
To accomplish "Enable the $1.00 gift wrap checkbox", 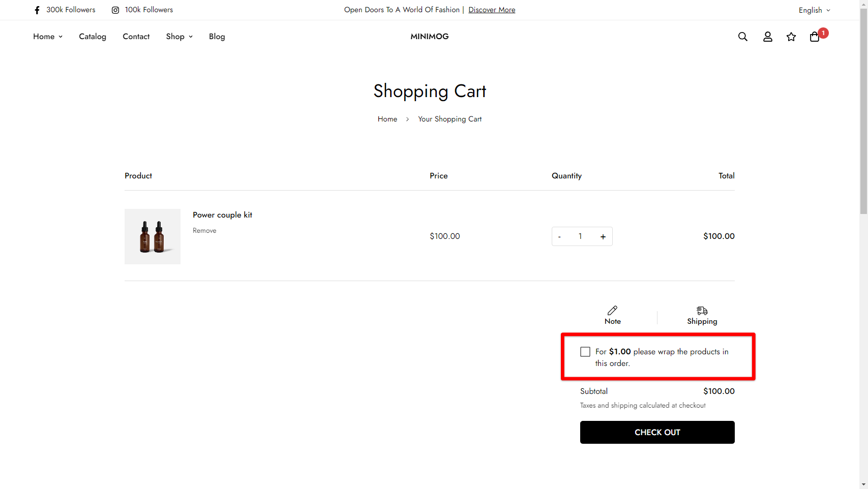I will click(585, 352).
